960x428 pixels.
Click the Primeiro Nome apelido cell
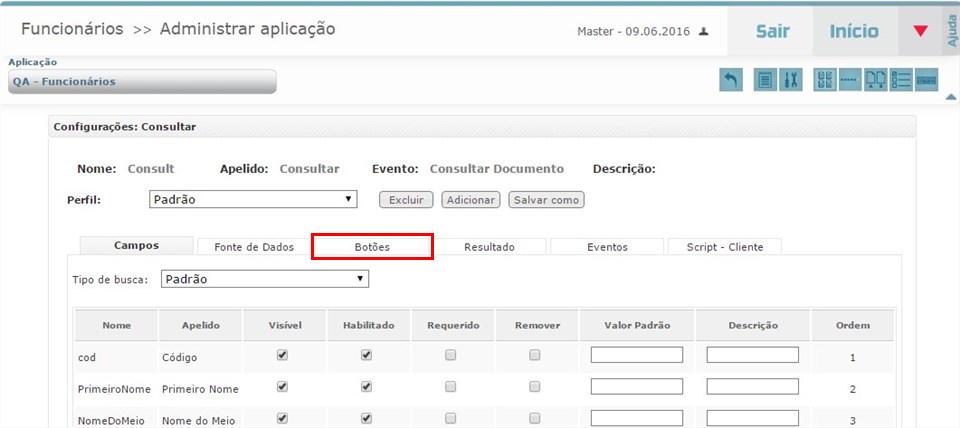coord(200,389)
